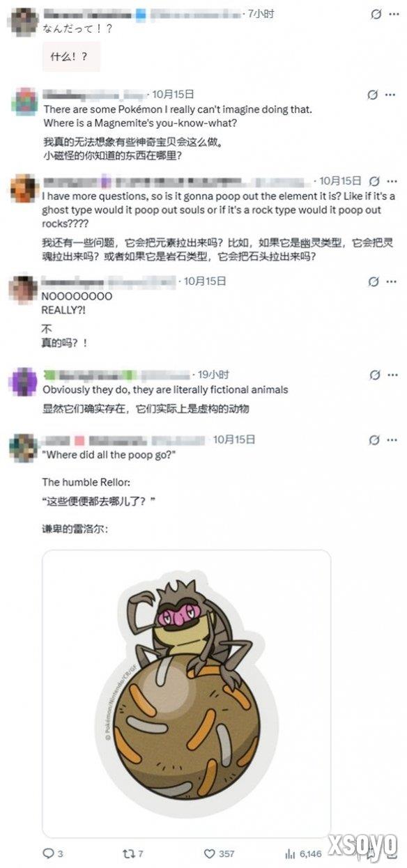Open avatar of the Rellor post author
Screen dimensions: 407x868
coord(24,447)
